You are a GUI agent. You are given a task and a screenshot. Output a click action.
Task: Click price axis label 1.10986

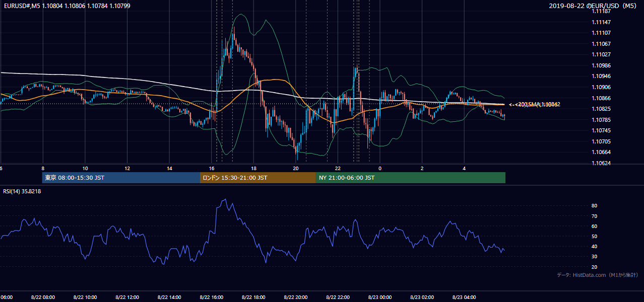(x=601, y=65)
